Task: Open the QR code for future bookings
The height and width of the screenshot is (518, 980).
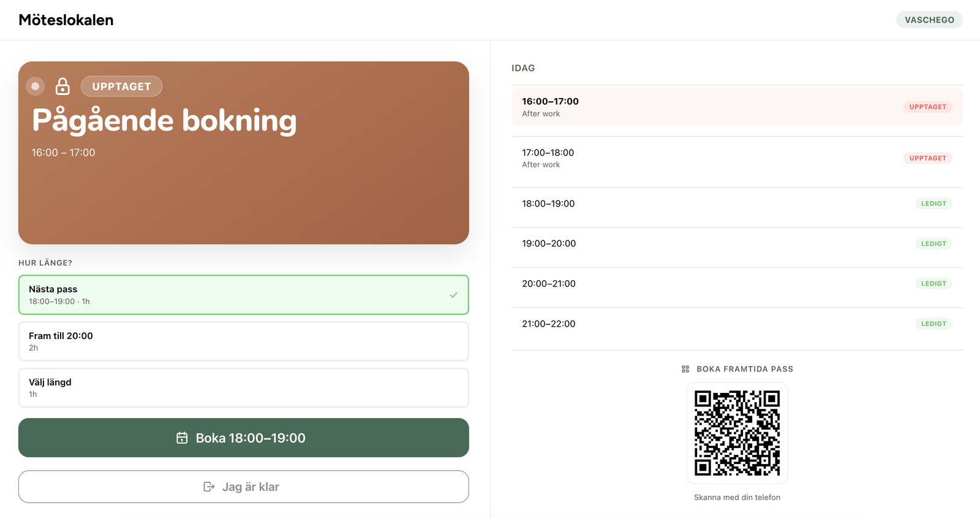Action: [737, 433]
